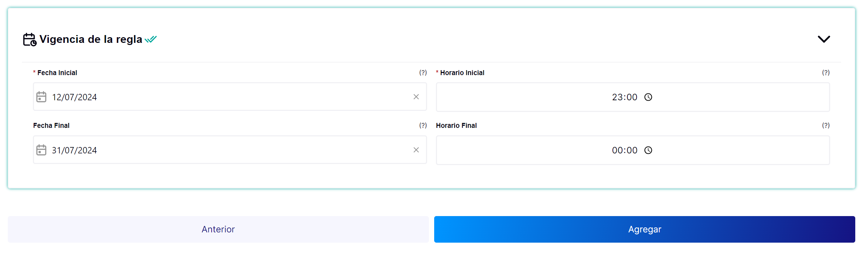The image size is (868, 260).
Task: Click the Fecha Inicial date value 12/07/2024
Action: coord(74,97)
